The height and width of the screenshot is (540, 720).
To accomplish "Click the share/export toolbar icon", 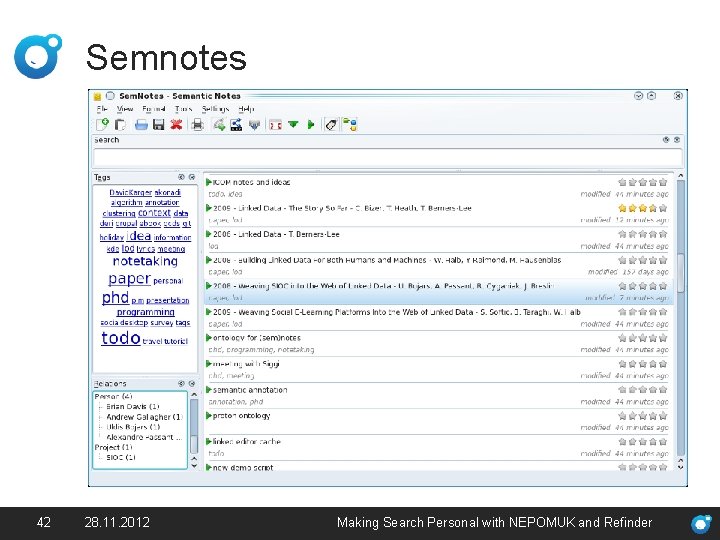I will point(236,124).
